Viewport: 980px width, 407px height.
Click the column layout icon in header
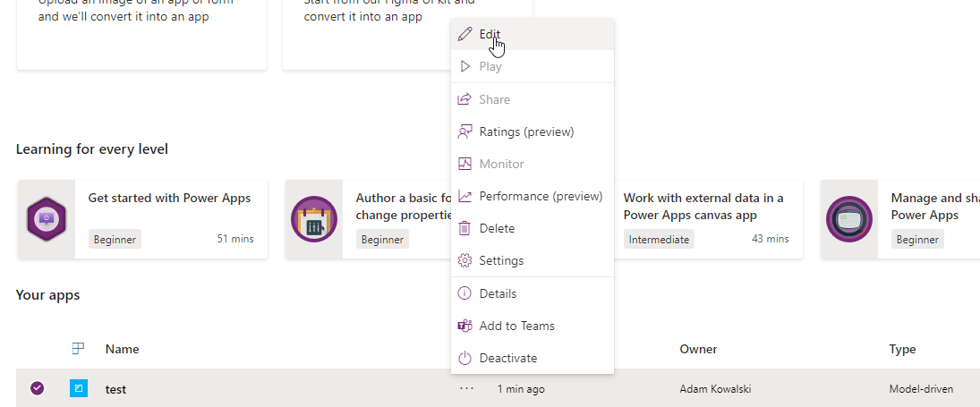tap(78, 349)
